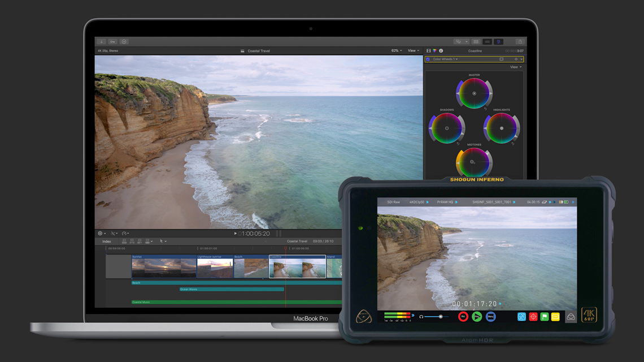
Task: Tap SDI Raw input on Shogun
Action: tap(394, 202)
